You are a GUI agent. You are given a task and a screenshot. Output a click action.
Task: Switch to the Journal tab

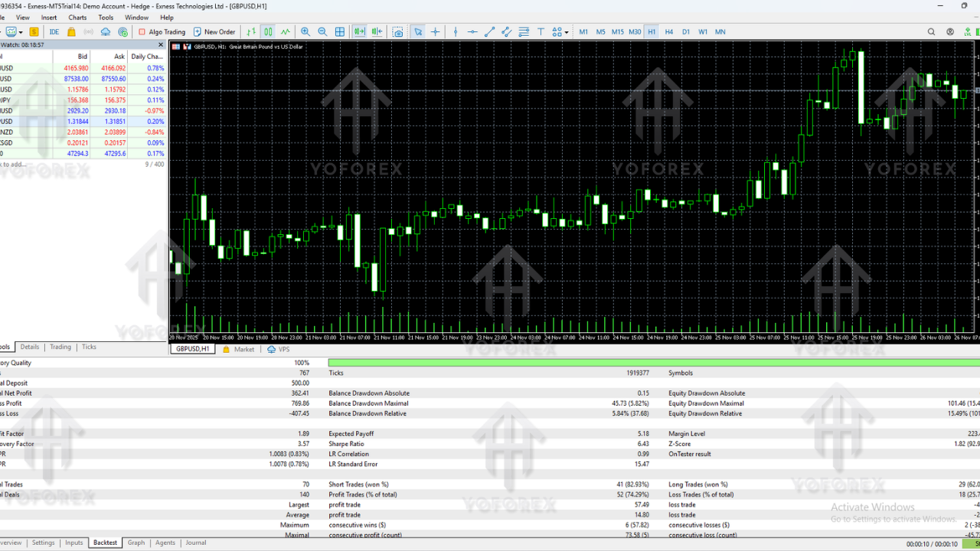point(195,543)
